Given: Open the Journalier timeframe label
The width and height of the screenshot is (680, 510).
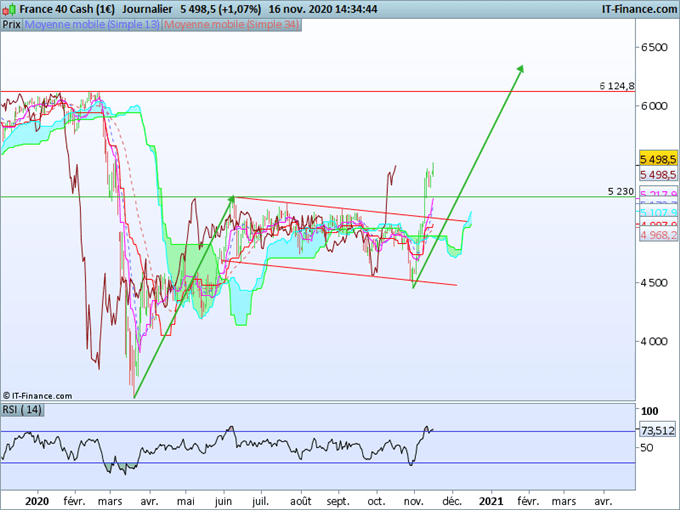Looking at the screenshot, I should (147, 9).
